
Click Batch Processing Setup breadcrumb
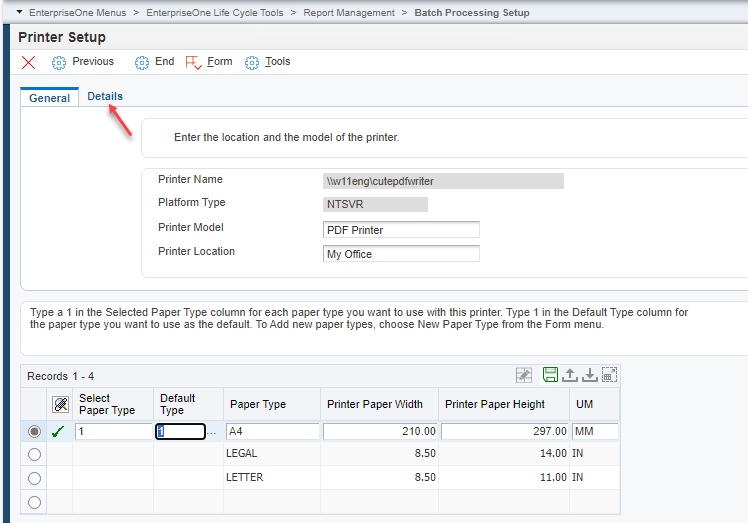(472, 13)
